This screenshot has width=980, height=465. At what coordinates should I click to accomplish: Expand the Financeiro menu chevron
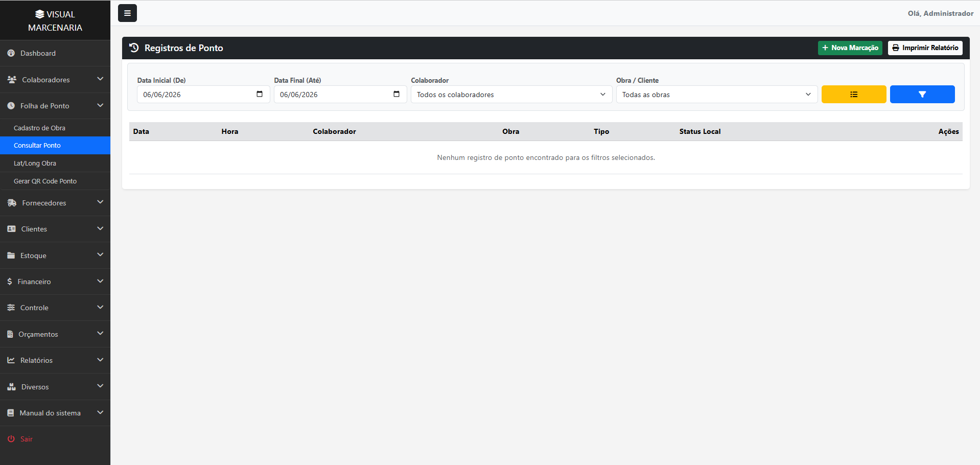[x=100, y=281]
